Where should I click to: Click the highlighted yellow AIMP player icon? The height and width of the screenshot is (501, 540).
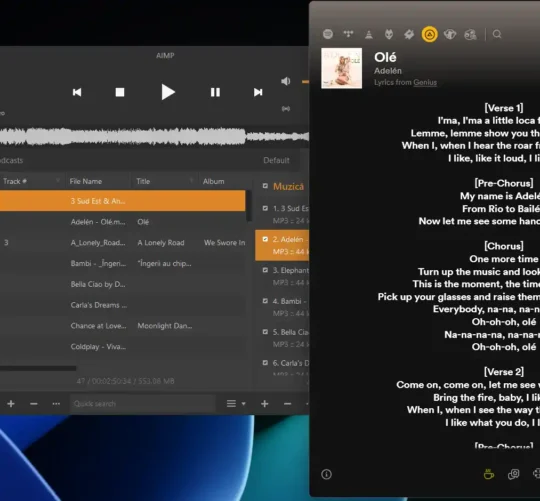coord(429,34)
